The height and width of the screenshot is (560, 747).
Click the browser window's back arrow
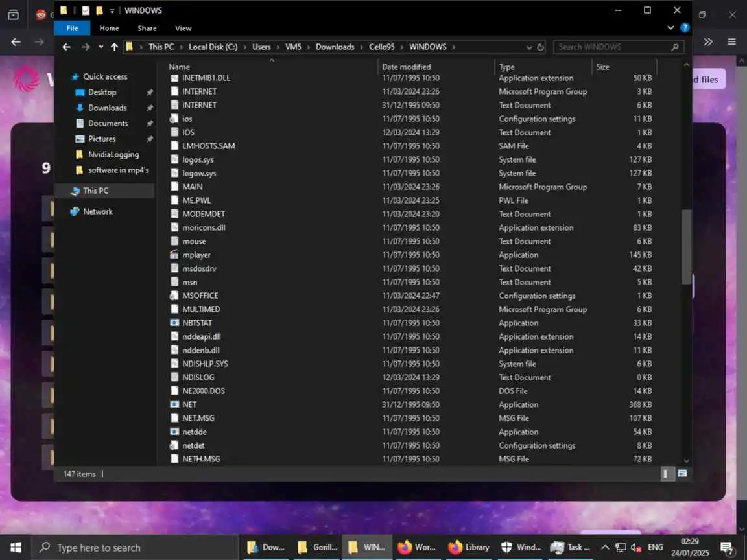[x=16, y=42]
